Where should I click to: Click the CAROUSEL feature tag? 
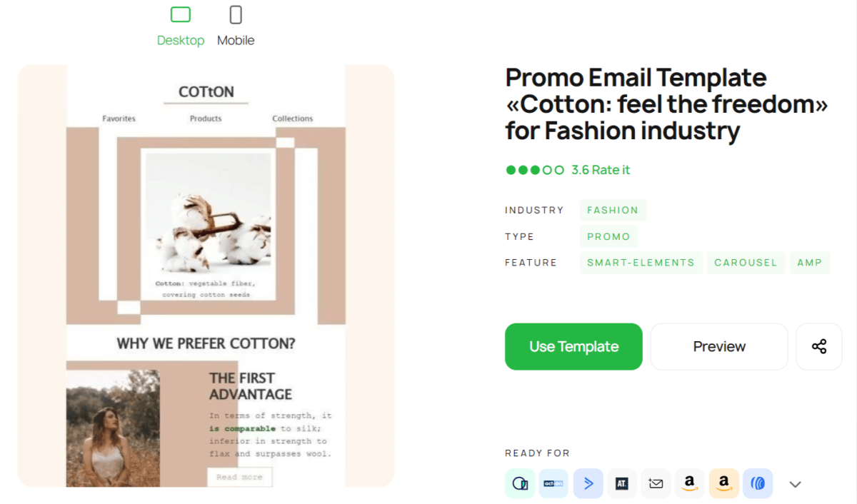point(746,262)
